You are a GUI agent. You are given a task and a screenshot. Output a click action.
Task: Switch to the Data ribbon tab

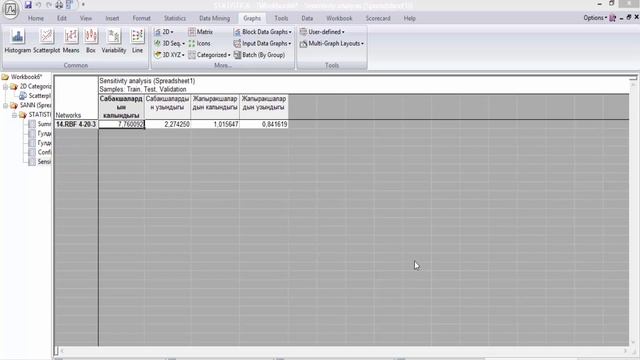(x=307, y=18)
